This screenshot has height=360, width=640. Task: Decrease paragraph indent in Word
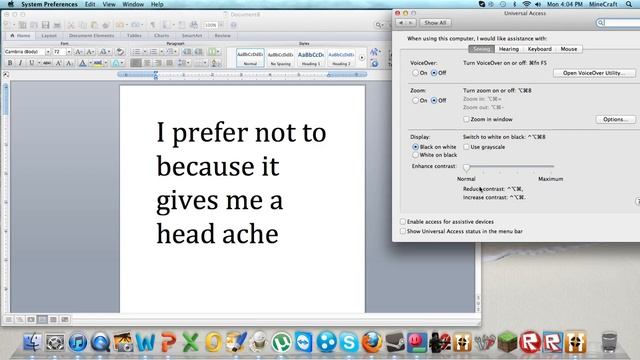(x=187, y=52)
